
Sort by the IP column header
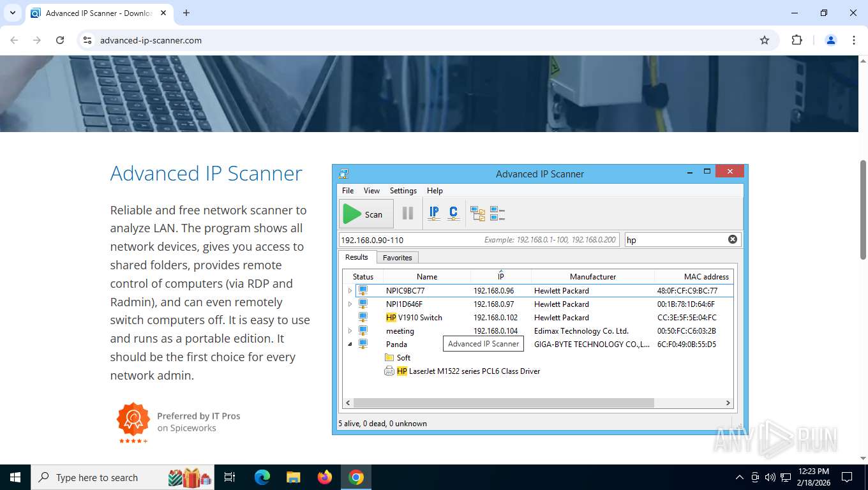click(x=501, y=276)
